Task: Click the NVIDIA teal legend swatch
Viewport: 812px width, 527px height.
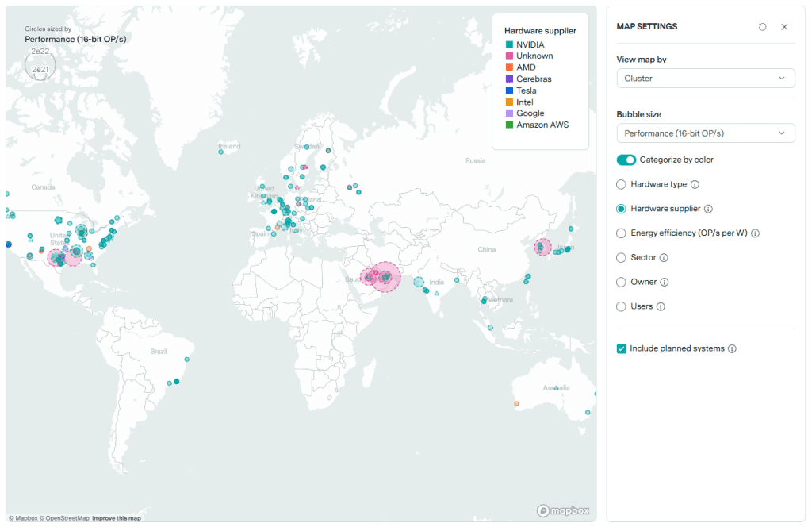Action: pyautogui.click(x=509, y=44)
